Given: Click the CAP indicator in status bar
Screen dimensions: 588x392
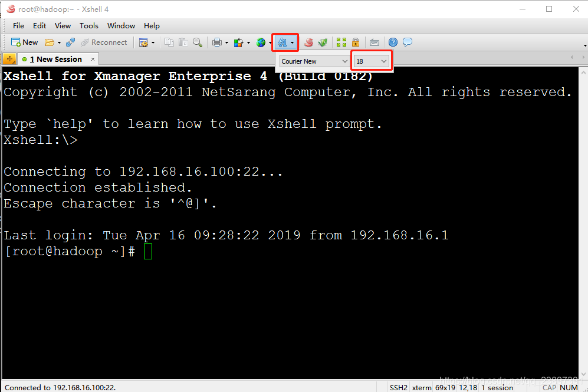Looking at the screenshot, I should (550, 387).
